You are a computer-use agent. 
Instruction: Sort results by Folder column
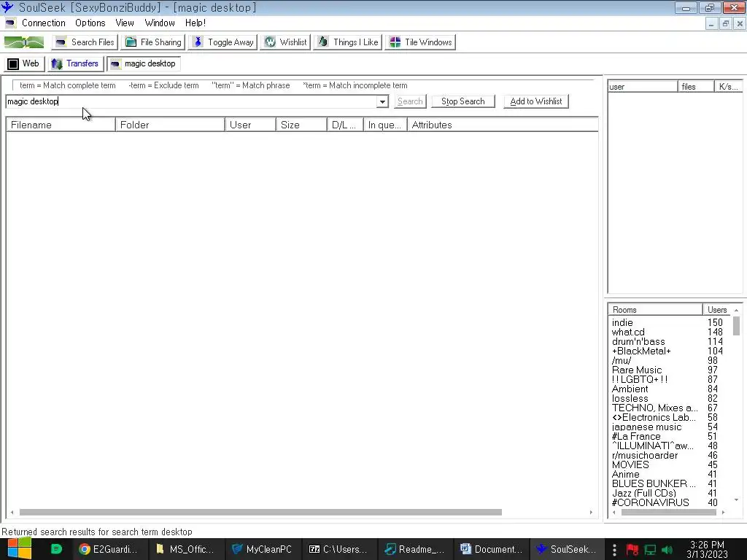point(170,125)
